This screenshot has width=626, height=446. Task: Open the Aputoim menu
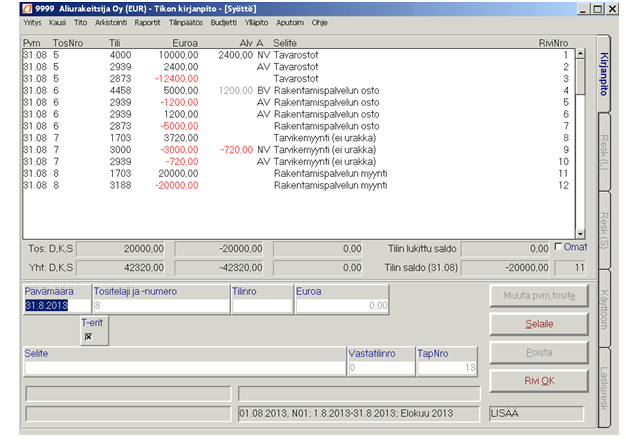pos(290,23)
